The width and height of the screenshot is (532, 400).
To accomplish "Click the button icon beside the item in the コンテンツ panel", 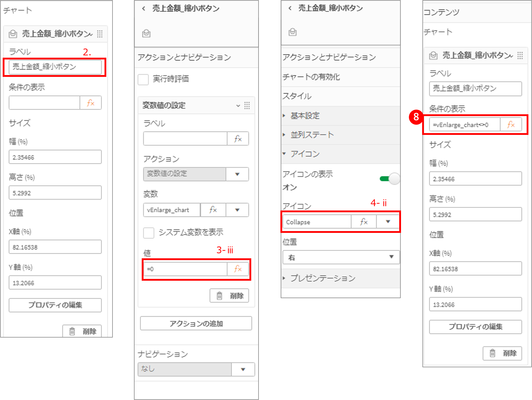I will click(433, 55).
